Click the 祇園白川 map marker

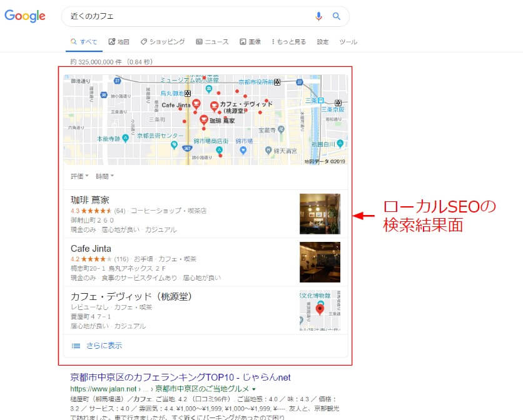point(340,143)
